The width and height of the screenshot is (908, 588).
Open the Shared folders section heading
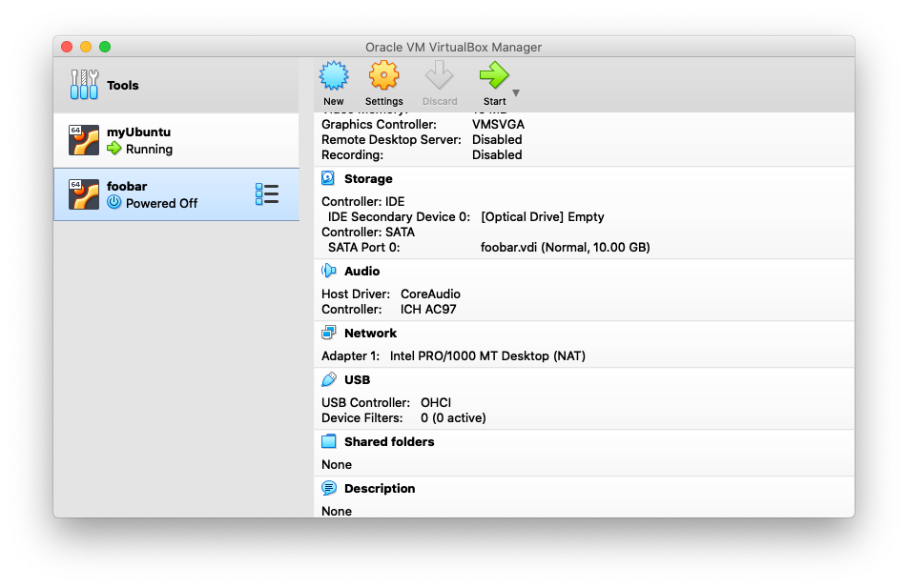pyautogui.click(x=389, y=442)
